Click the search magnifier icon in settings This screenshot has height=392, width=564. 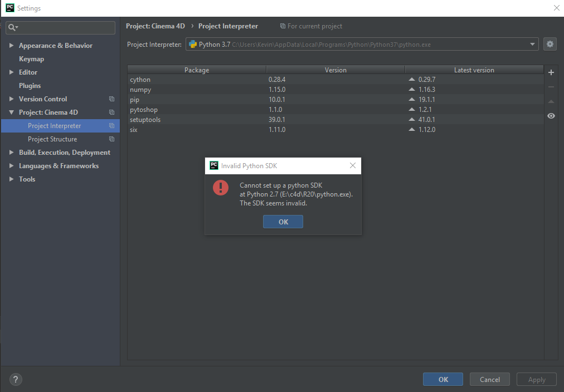tap(12, 27)
